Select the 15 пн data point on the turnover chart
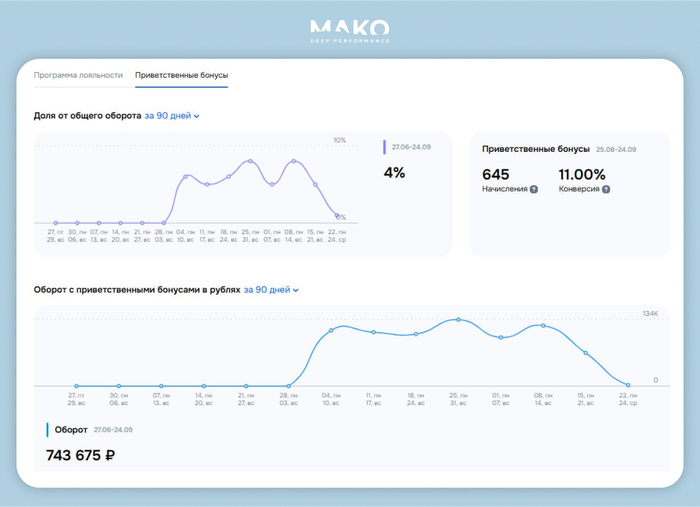This screenshot has height=507, width=700. pyautogui.click(x=586, y=353)
